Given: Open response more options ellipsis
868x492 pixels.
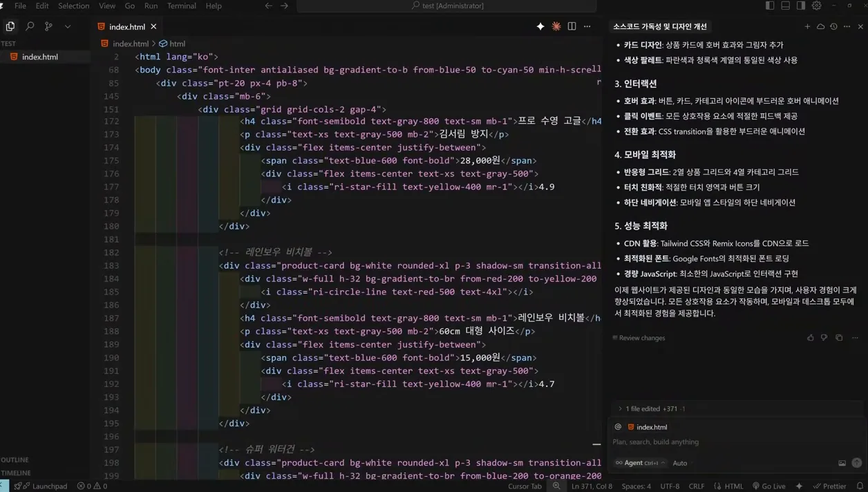Looking at the screenshot, I should (855, 338).
